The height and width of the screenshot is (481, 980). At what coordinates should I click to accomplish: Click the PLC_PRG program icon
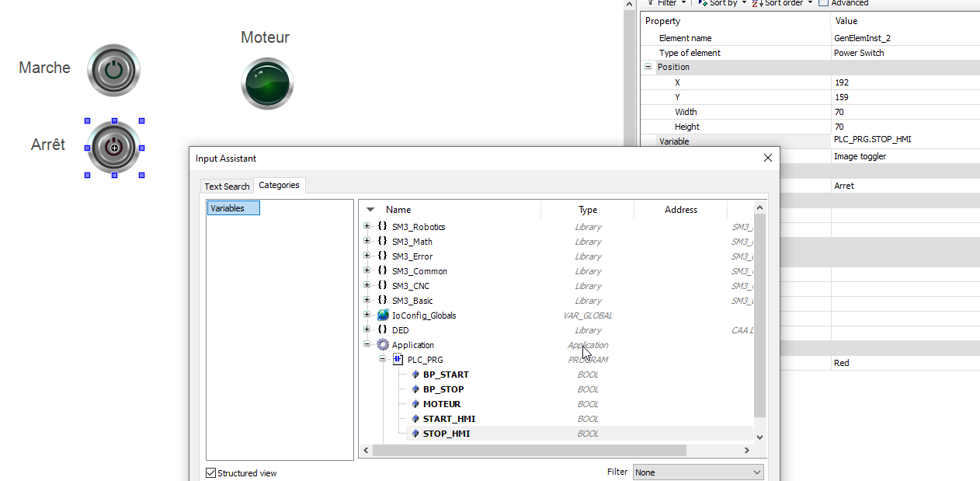[x=398, y=359]
